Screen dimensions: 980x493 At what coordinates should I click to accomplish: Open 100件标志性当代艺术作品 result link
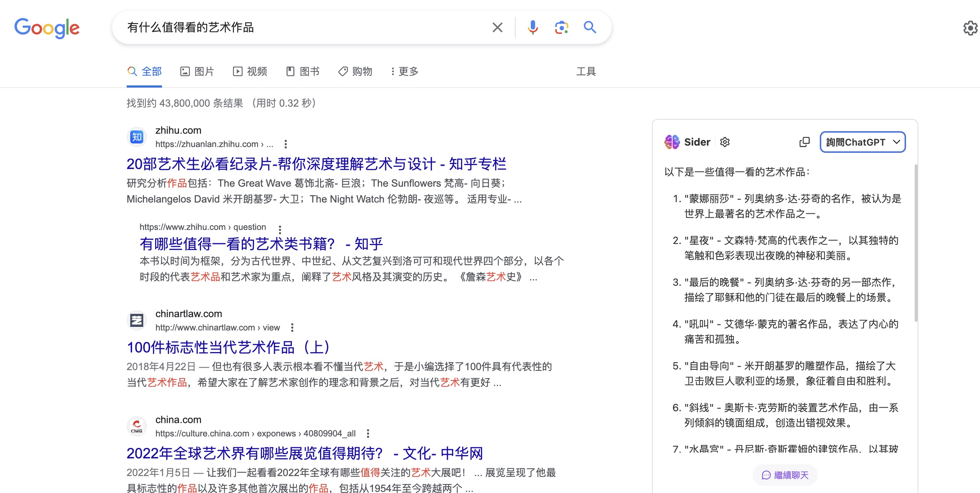[228, 347]
